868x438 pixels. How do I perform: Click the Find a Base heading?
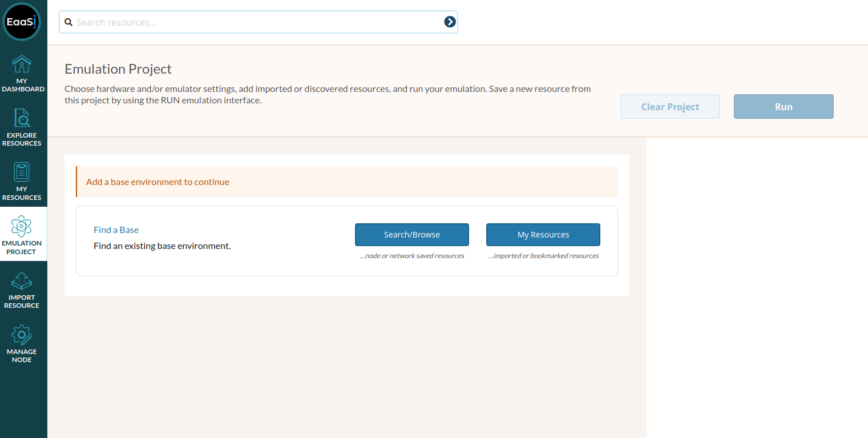pyautogui.click(x=116, y=230)
